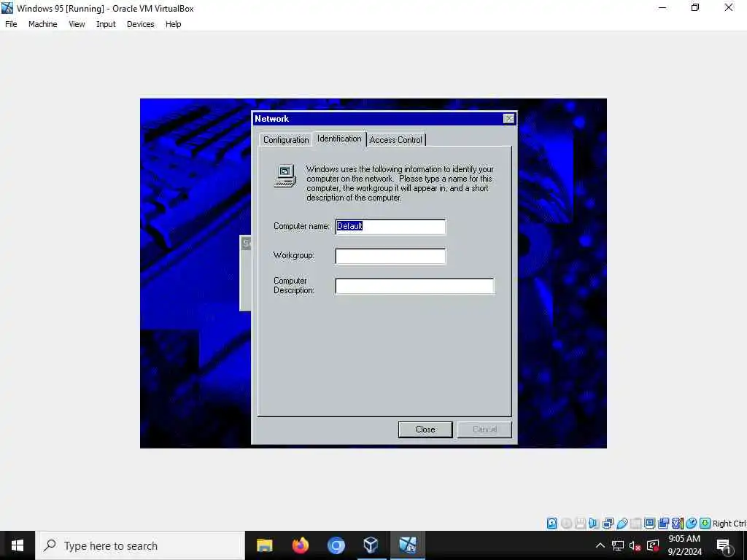Click the shared folders status icon
The width and height of the screenshot is (747, 560).
pos(635,524)
